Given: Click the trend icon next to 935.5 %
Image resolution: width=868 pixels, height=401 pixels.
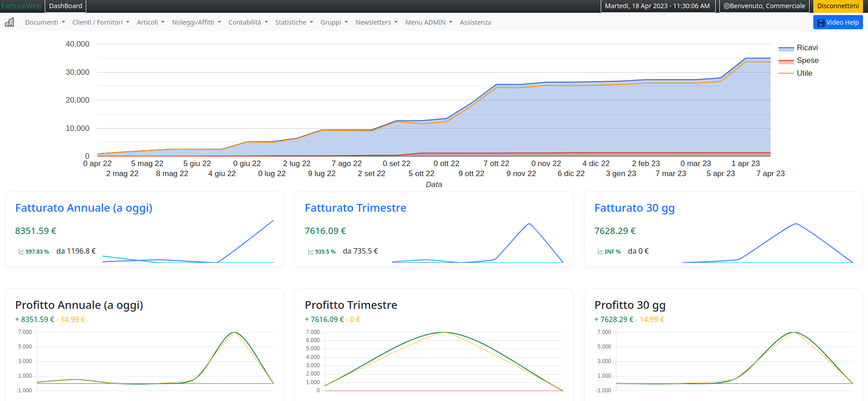Looking at the screenshot, I should (x=311, y=251).
